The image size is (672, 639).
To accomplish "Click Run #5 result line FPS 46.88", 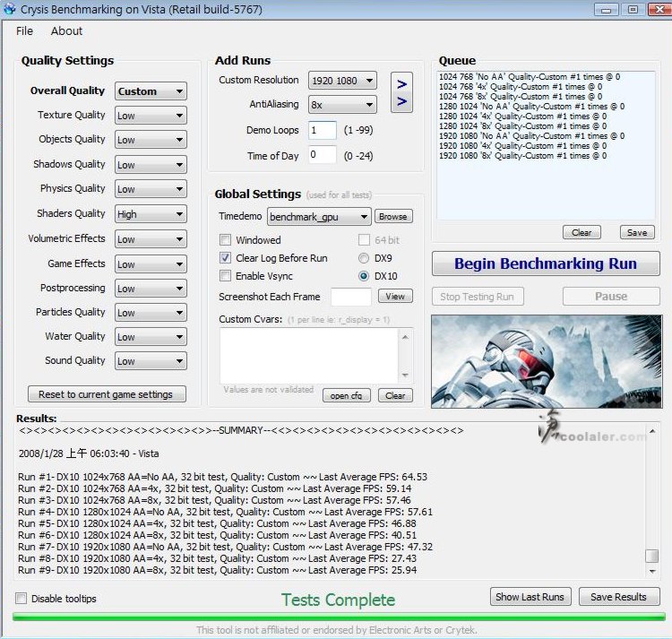I will click(x=217, y=523).
